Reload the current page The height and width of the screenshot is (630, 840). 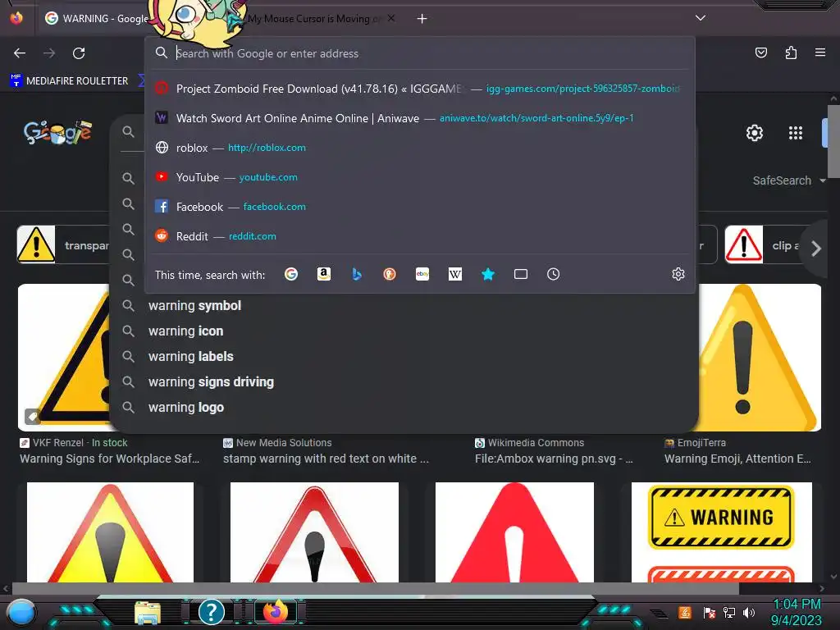79,53
